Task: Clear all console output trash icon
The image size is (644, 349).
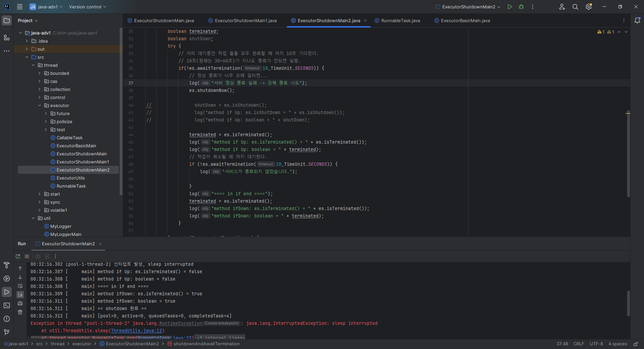Action: click(x=20, y=312)
